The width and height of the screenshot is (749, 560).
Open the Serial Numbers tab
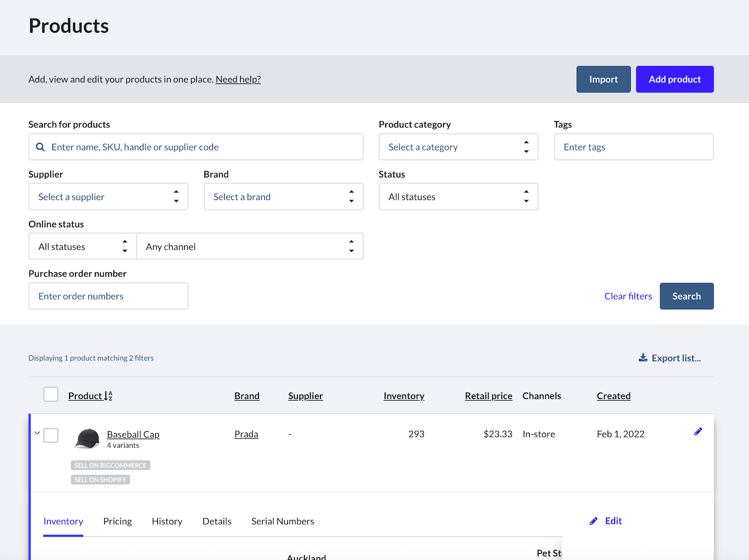282,521
